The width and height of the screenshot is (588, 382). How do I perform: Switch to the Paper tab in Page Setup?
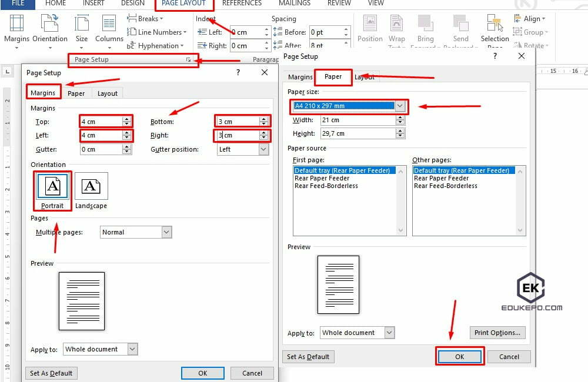333,76
